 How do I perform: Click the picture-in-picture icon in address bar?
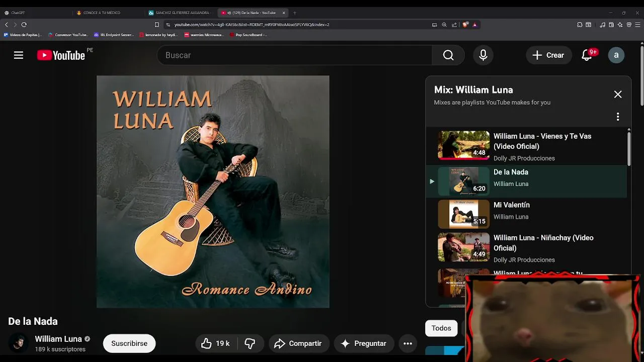(x=435, y=25)
